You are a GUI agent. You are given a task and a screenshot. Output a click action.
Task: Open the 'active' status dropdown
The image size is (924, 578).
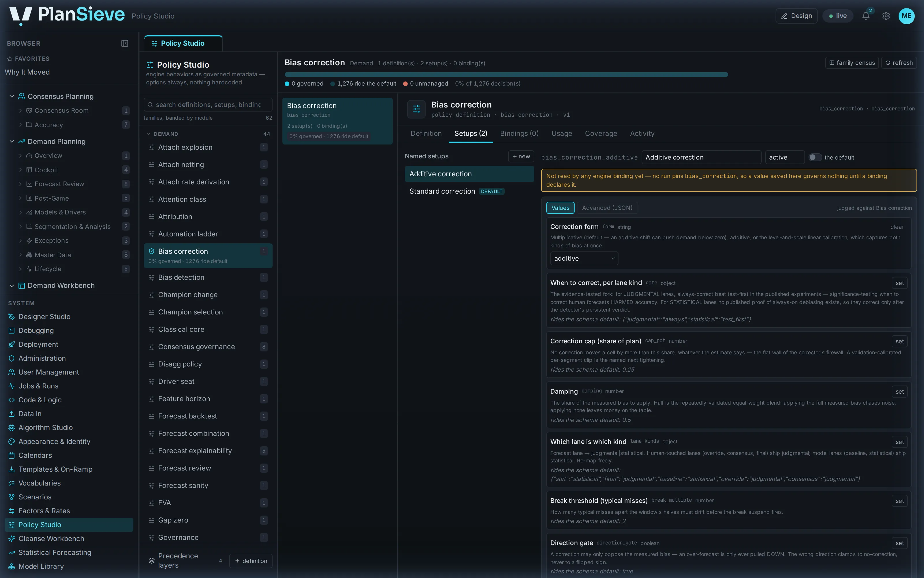pyautogui.click(x=785, y=157)
